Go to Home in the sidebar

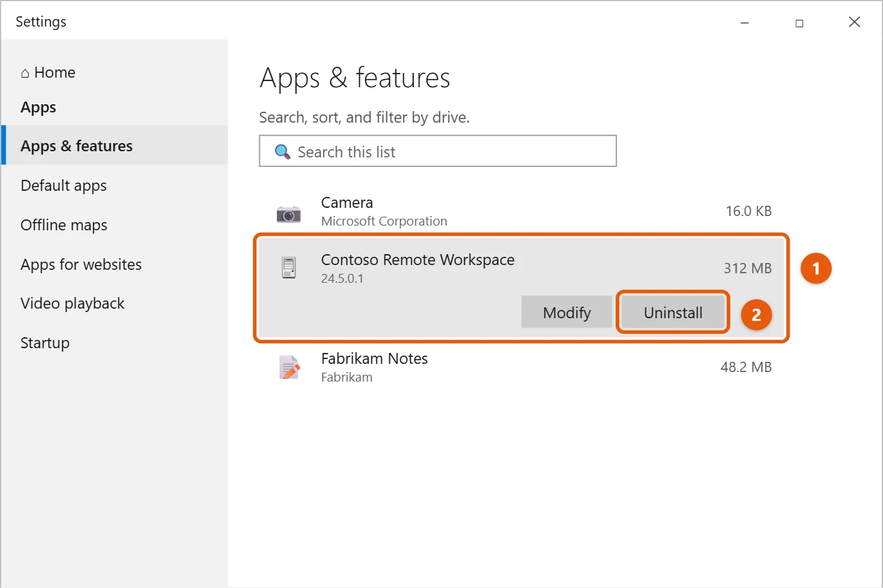[x=48, y=72]
